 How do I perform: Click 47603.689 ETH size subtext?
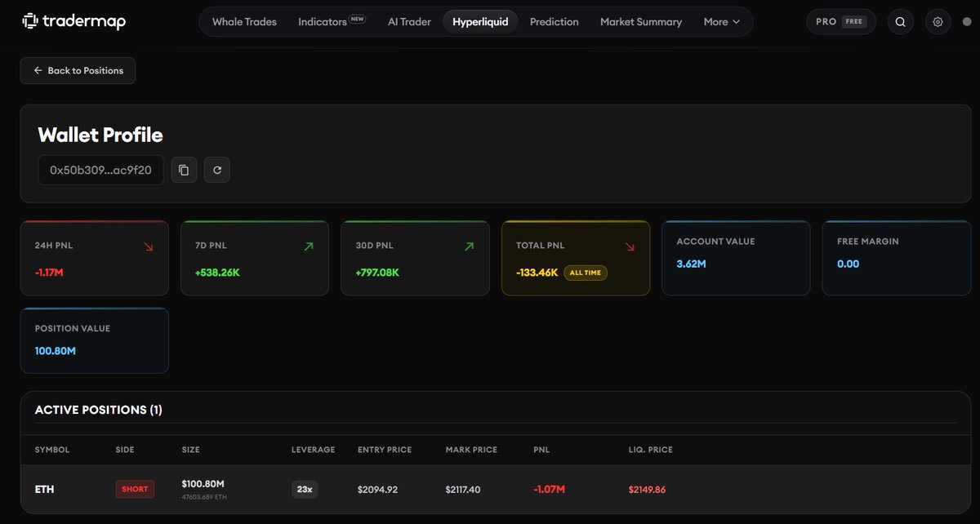click(204, 496)
